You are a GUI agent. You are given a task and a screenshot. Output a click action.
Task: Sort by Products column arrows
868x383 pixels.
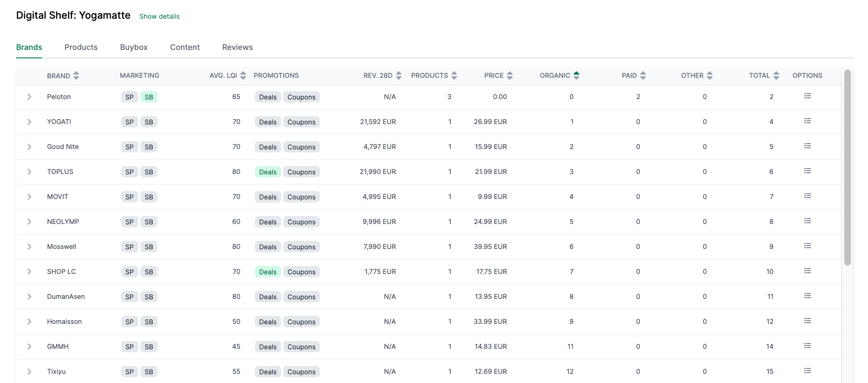pos(454,75)
